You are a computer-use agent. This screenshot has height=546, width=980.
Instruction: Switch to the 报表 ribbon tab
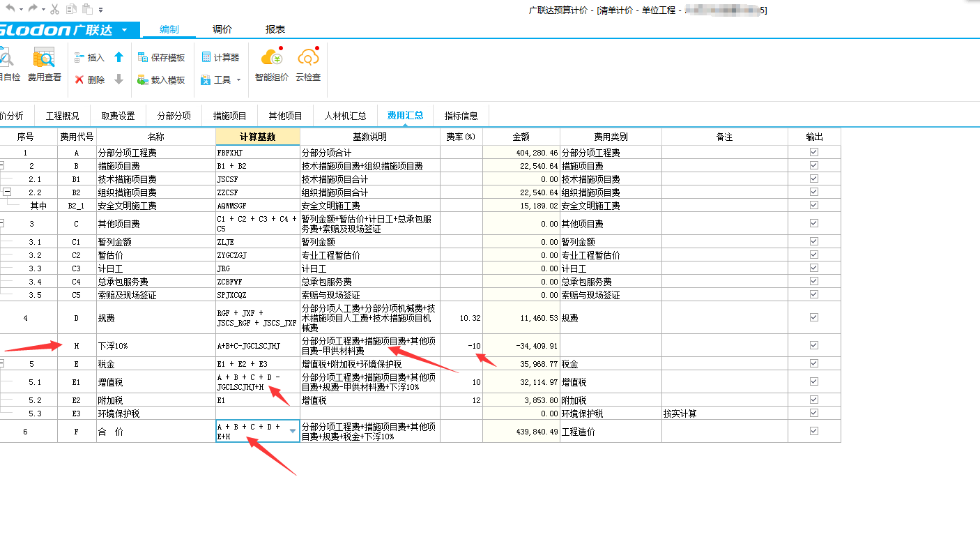(275, 29)
